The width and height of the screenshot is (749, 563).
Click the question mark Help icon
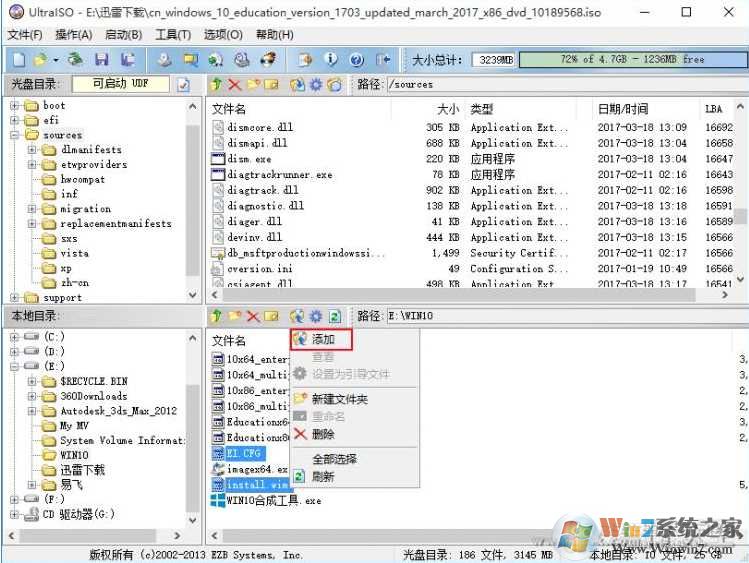pyautogui.click(x=357, y=60)
